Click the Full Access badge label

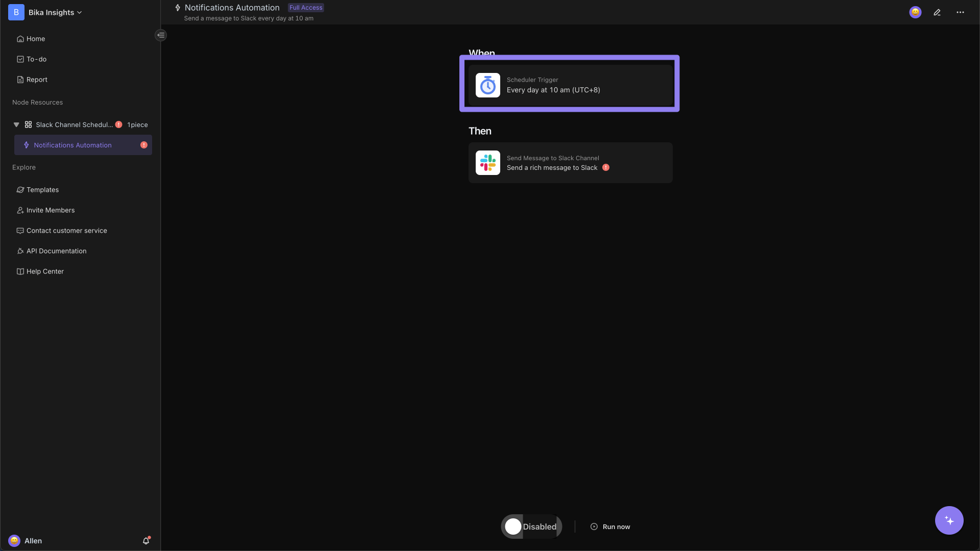click(306, 8)
